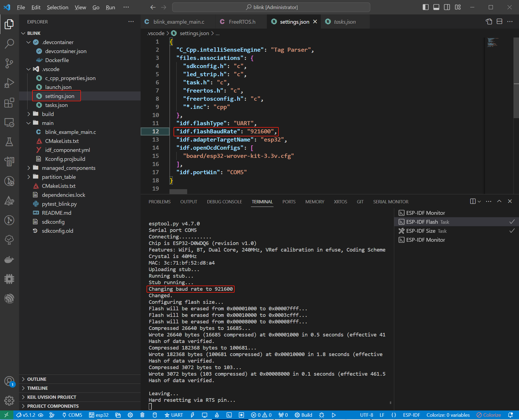The width and height of the screenshot is (519, 420).
Task: Select serial port COM5 in status bar
Action: click(72, 415)
